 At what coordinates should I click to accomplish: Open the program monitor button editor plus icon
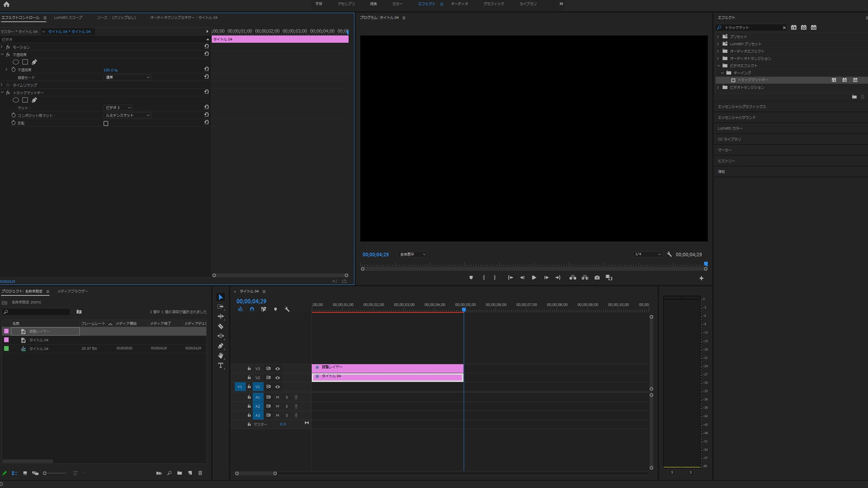(x=701, y=278)
